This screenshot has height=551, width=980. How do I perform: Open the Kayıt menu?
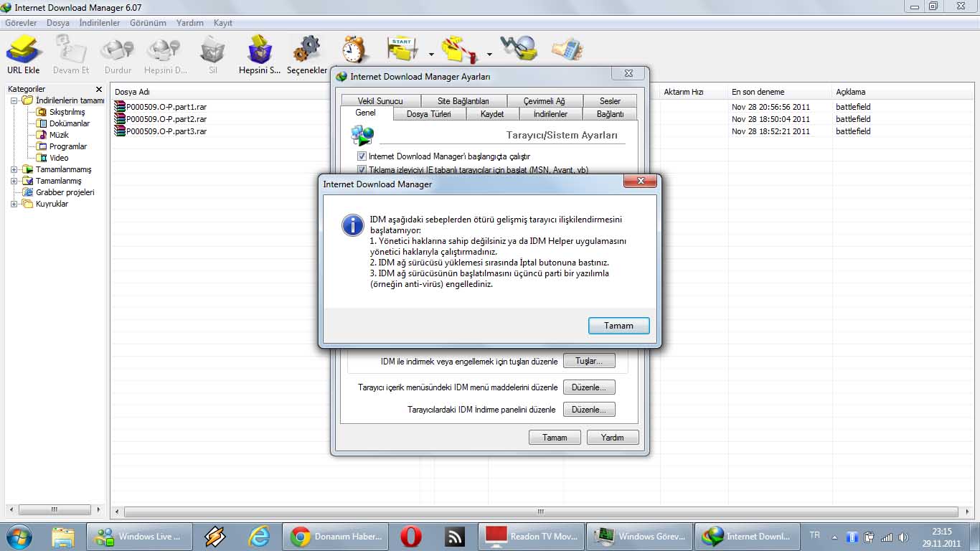tap(223, 23)
